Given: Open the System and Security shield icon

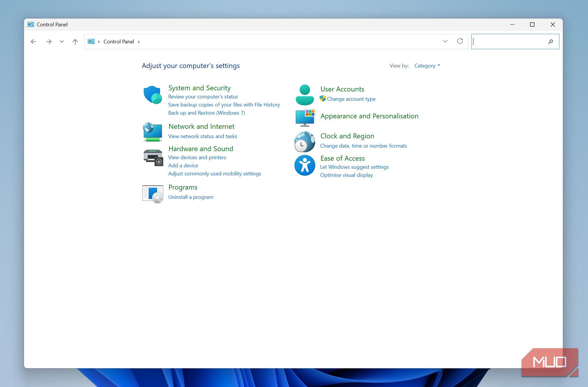Looking at the screenshot, I should [153, 95].
